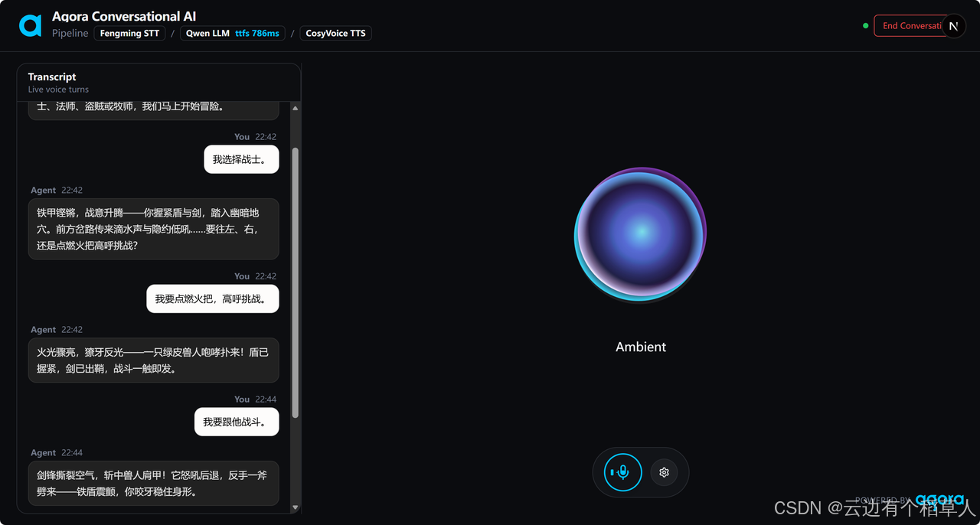Screen dimensions: 980x525
Task: Click the Transcript panel heading
Action: (52, 77)
